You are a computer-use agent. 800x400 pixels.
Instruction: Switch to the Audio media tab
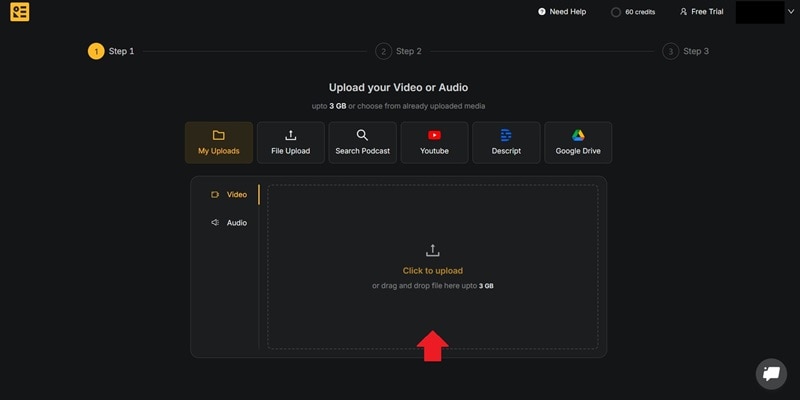point(229,222)
